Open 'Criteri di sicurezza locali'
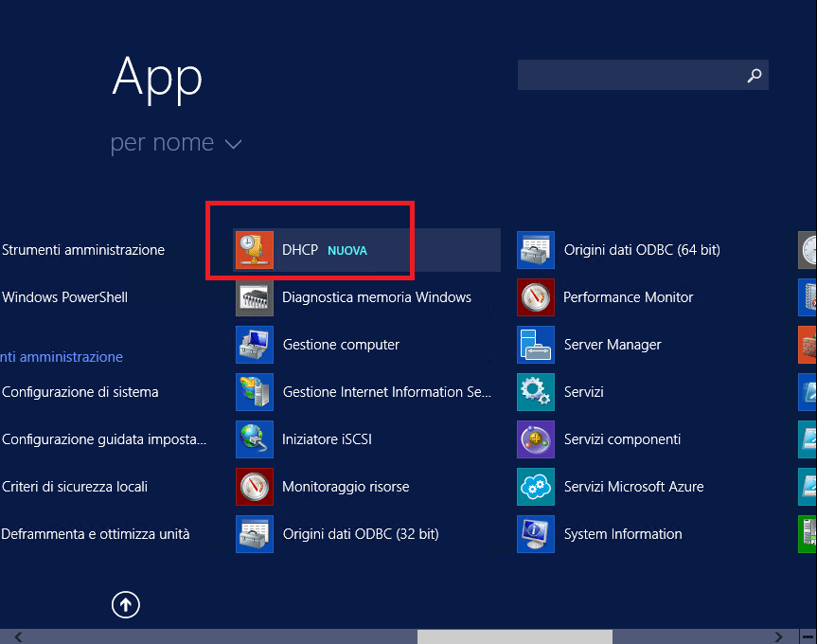This screenshot has height=644, width=817. click(75, 487)
